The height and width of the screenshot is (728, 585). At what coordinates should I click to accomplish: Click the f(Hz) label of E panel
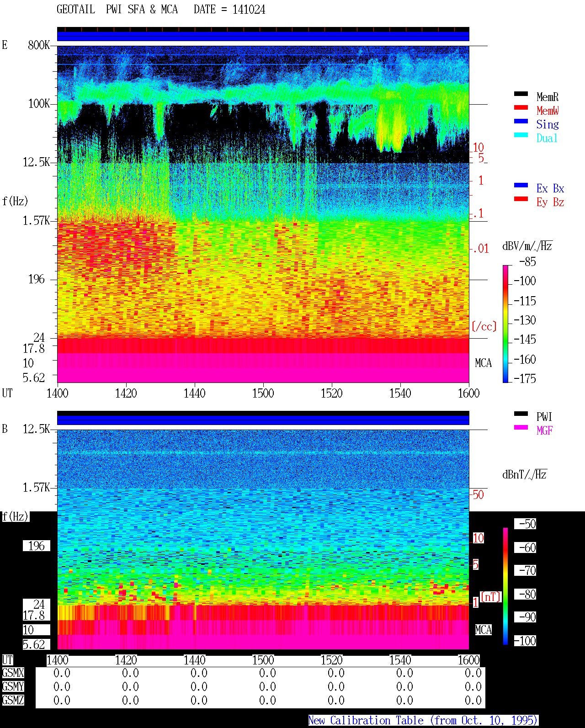[15, 201]
